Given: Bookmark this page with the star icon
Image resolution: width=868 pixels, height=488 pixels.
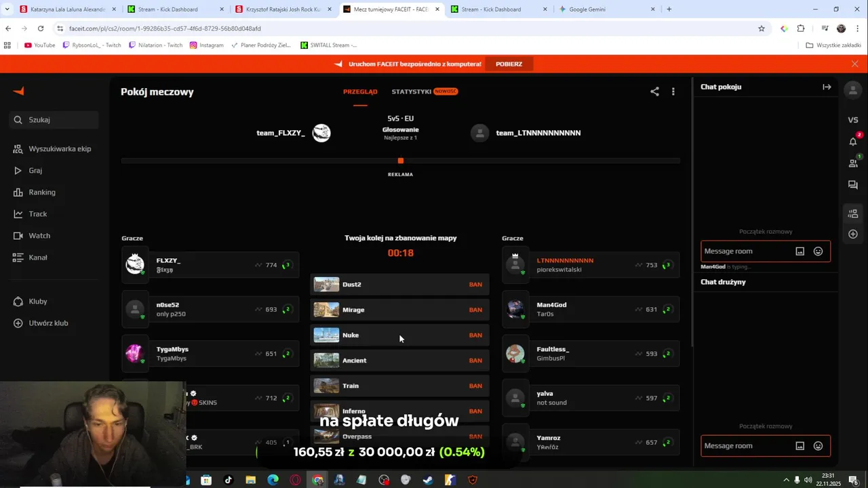Looking at the screenshot, I should [x=762, y=28].
